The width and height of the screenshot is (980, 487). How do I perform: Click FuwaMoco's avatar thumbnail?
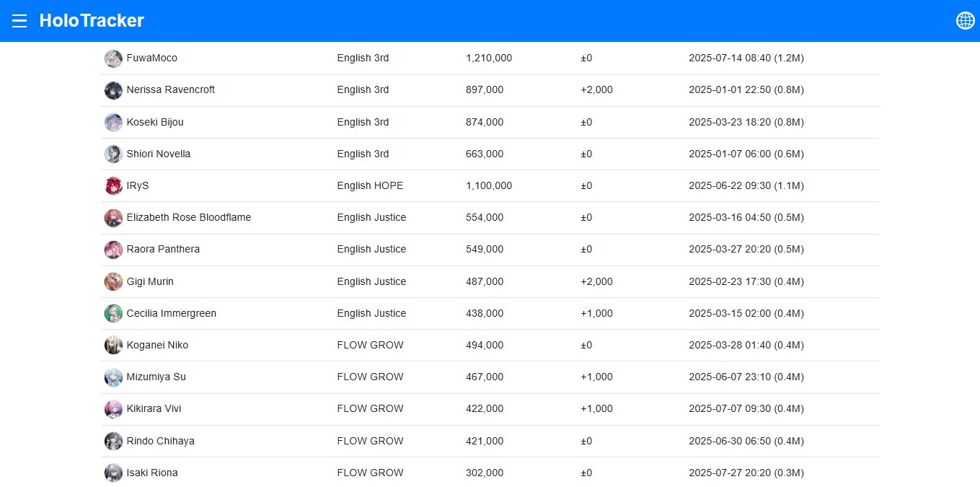pos(113,58)
